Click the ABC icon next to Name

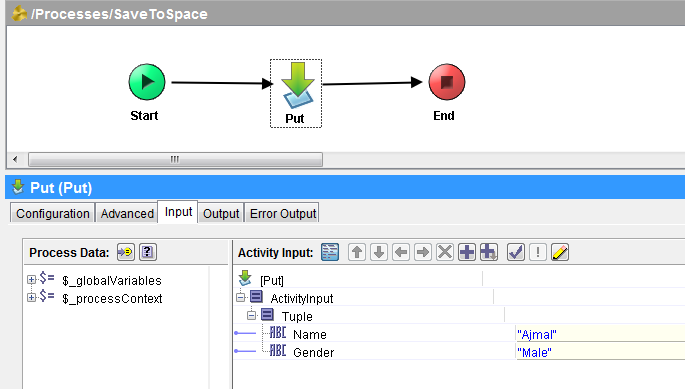(x=277, y=333)
